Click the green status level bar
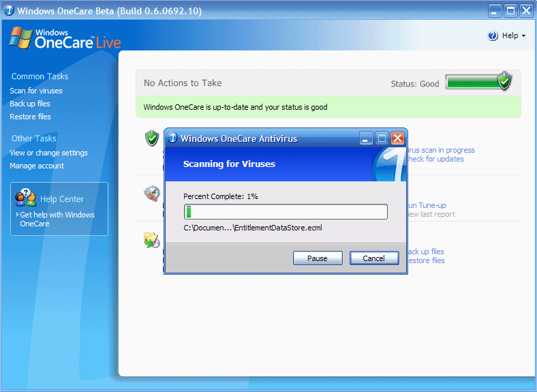This screenshot has width=537, height=392. pyautogui.click(x=473, y=82)
